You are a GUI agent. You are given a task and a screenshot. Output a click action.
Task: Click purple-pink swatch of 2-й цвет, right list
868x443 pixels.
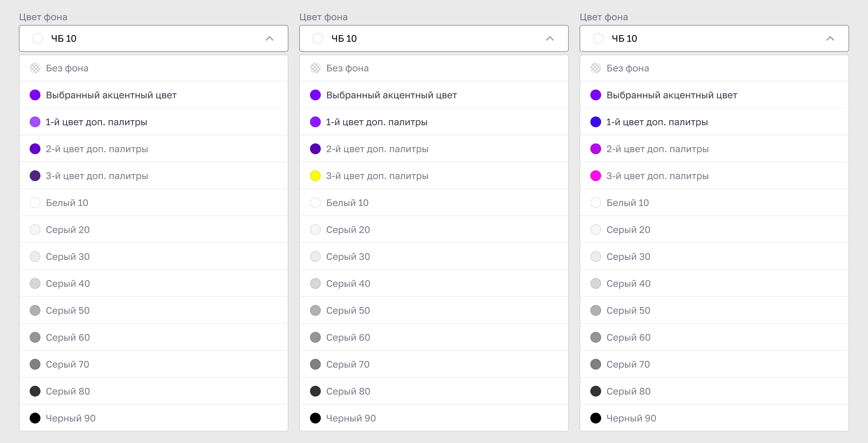(x=596, y=149)
